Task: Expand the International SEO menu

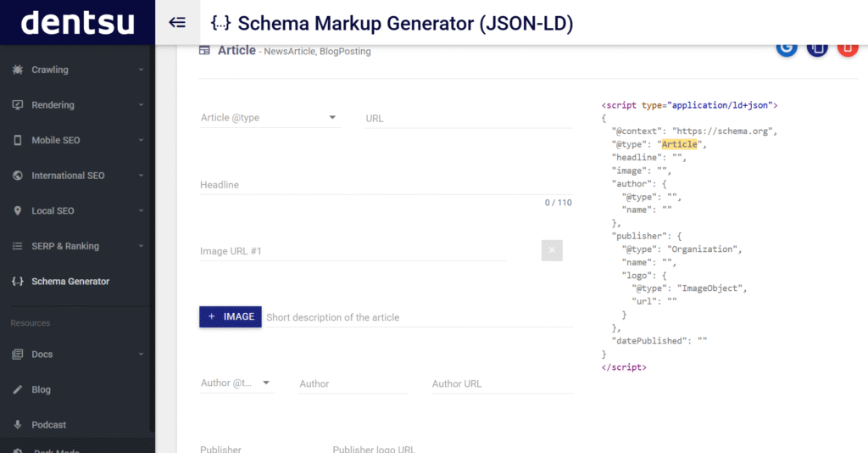Action: pyautogui.click(x=142, y=176)
